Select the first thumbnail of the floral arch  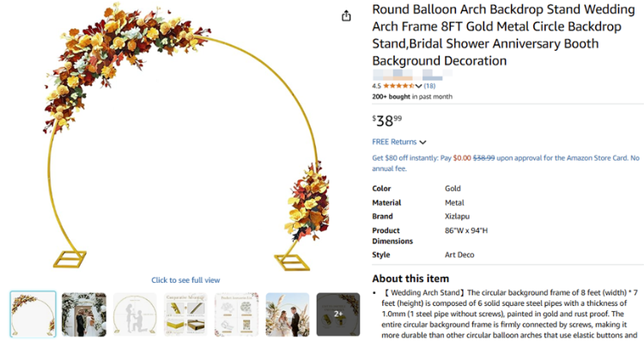click(x=33, y=315)
